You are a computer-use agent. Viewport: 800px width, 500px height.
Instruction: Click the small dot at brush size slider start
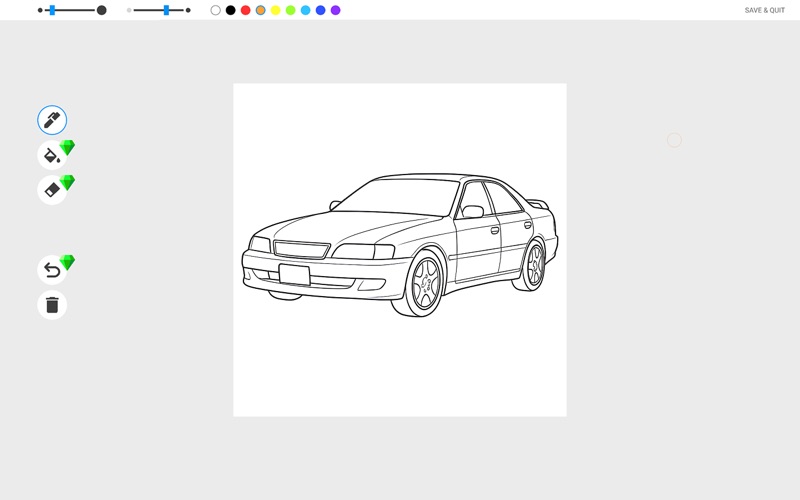tap(40, 10)
